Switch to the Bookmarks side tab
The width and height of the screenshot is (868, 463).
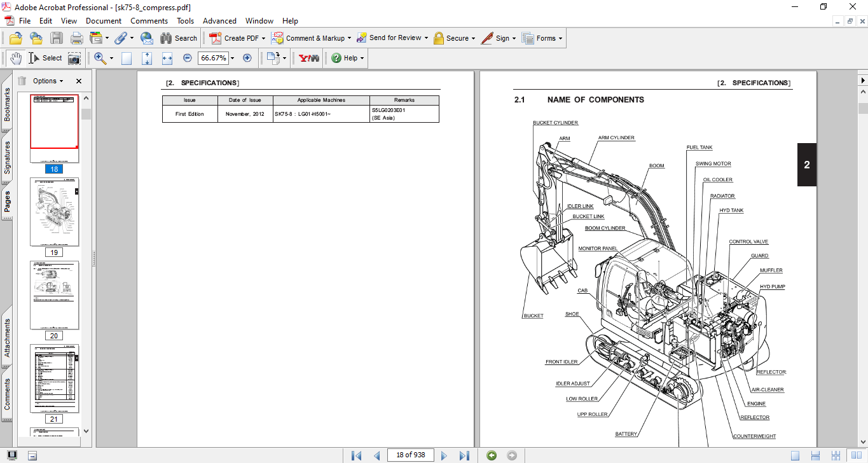tap(8, 105)
